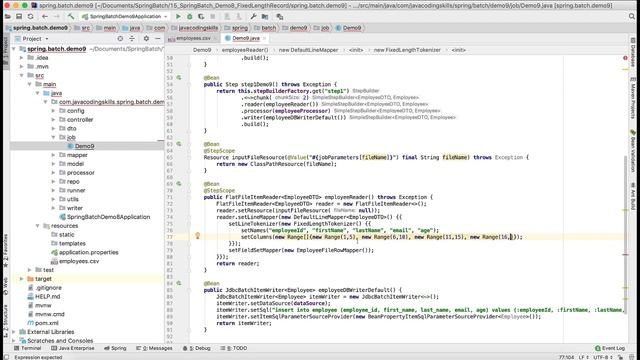Build the project with the hammer icon

71,16
